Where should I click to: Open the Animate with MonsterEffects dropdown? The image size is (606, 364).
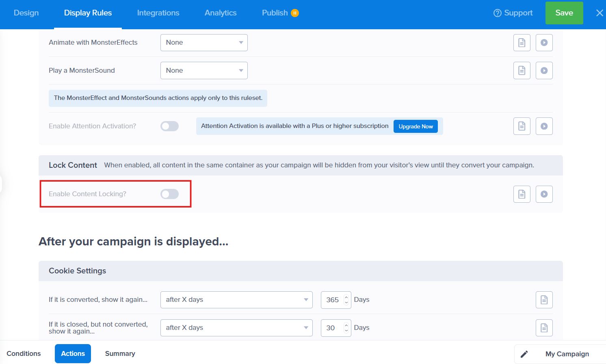pos(203,42)
